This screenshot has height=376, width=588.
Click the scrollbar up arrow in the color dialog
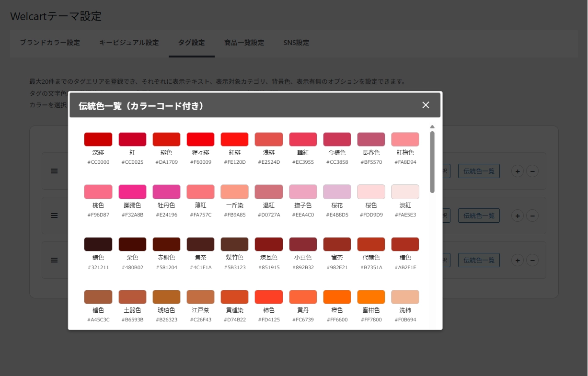(432, 126)
